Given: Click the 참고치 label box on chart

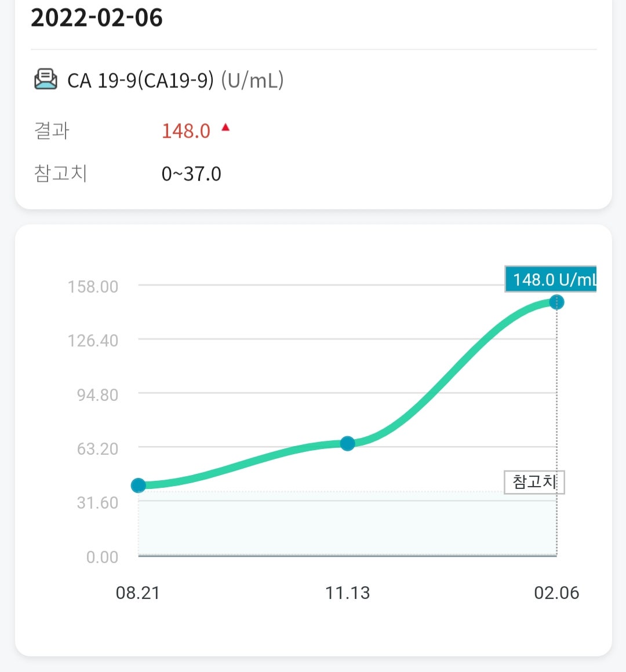Looking at the screenshot, I should [x=534, y=482].
